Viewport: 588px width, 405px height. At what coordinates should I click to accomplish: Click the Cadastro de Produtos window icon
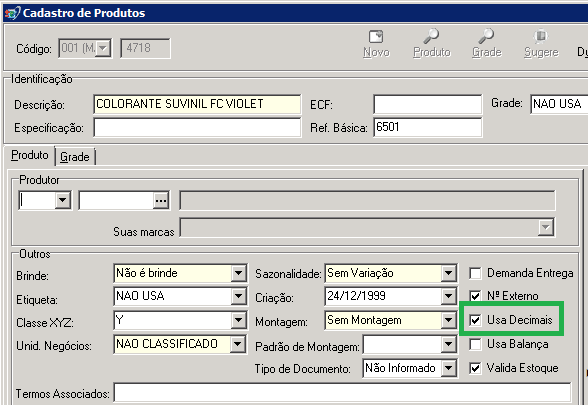point(12,13)
